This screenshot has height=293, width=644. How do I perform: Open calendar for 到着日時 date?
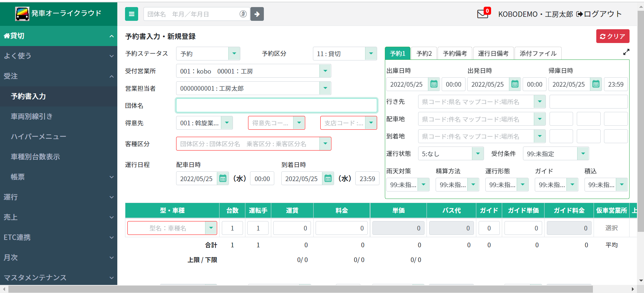tap(328, 178)
